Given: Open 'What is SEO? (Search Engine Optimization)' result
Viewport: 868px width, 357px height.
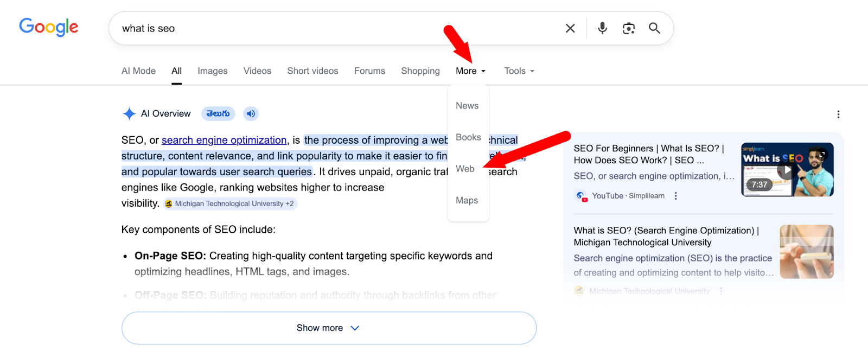Looking at the screenshot, I should [x=667, y=237].
